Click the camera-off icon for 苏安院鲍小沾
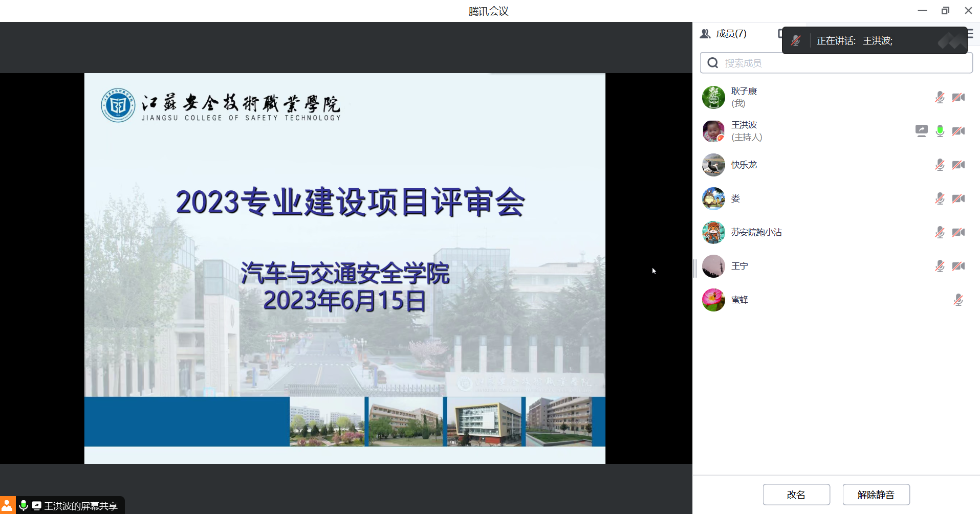 tap(959, 232)
